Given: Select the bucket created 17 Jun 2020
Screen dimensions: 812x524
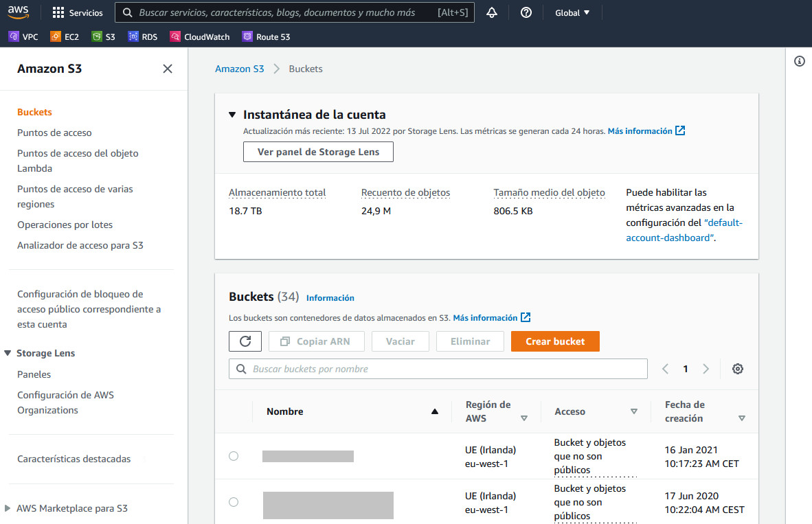Looking at the screenshot, I should tap(234, 502).
